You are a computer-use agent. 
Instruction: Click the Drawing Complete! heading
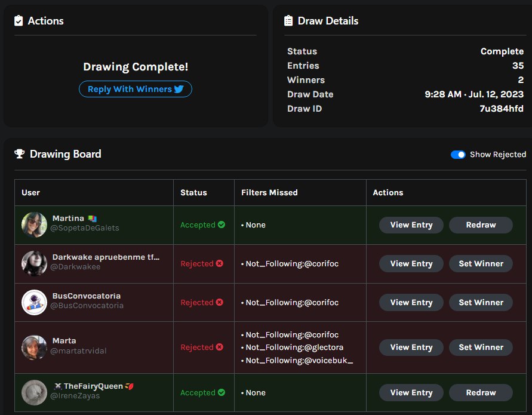[136, 67]
